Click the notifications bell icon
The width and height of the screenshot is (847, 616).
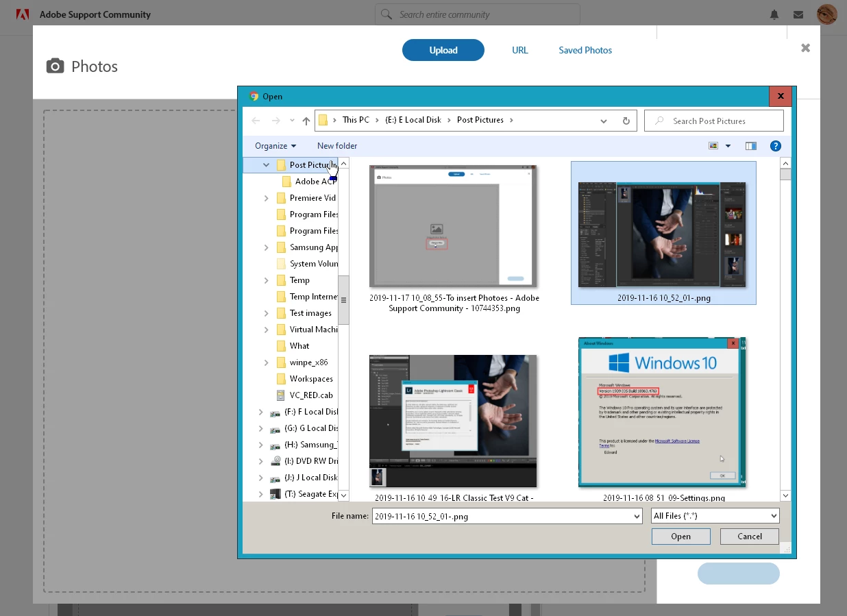774,14
